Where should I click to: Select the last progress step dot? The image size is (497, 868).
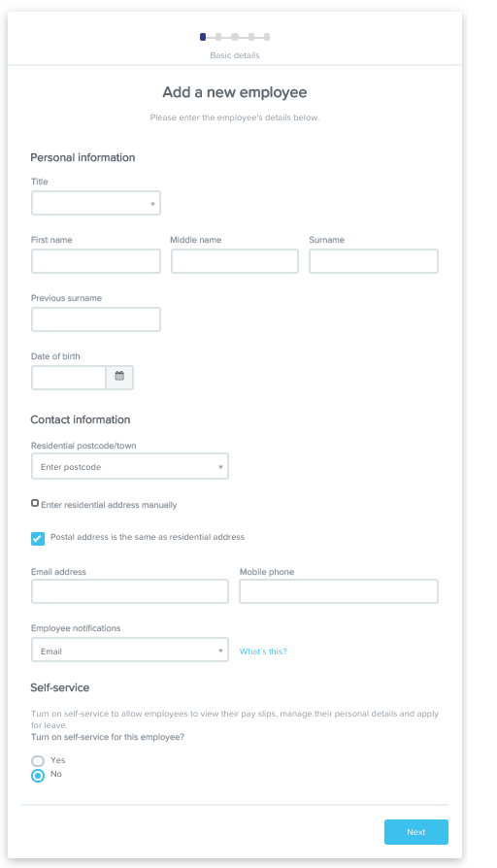click(267, 37)
